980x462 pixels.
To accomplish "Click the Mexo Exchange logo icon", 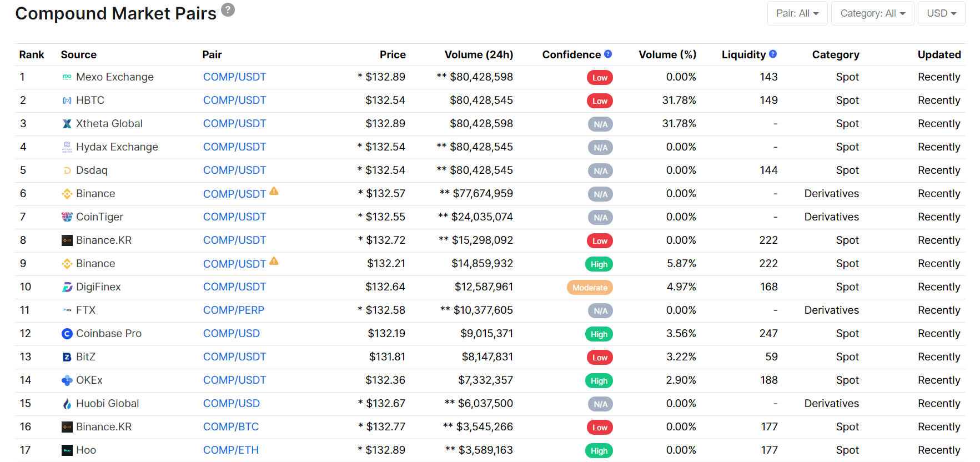I will click(67, 77).
